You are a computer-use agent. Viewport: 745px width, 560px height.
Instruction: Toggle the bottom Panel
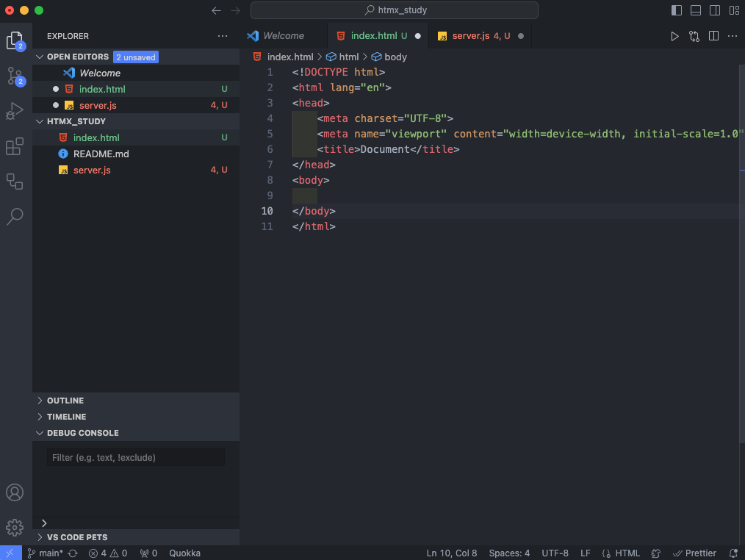click(696, 10)
